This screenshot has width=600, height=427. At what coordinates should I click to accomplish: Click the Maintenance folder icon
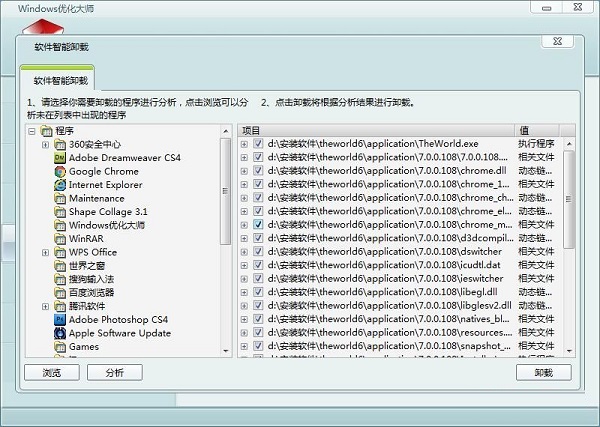click(60, 199)
